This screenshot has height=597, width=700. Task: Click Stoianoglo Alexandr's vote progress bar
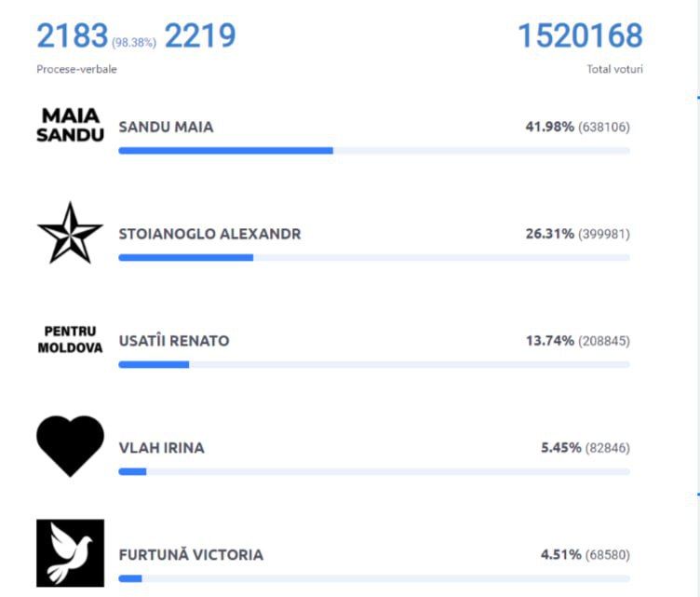tap(374, 258)
